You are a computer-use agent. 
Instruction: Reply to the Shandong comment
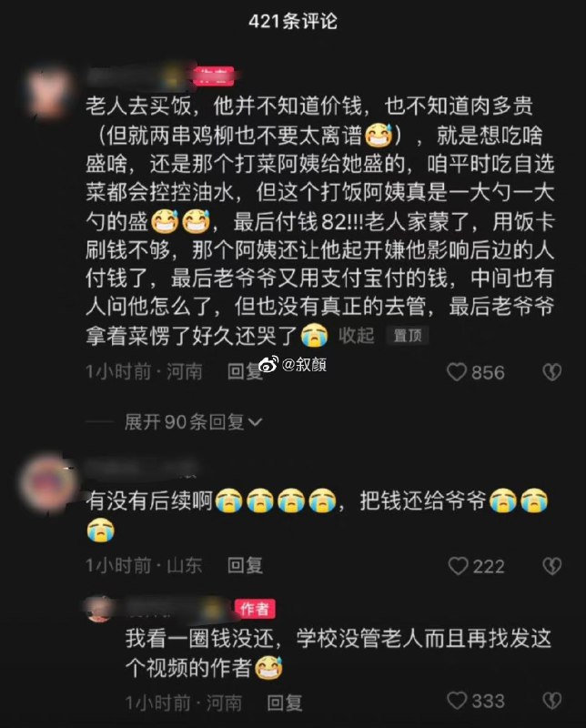click(x=245, y=565)
